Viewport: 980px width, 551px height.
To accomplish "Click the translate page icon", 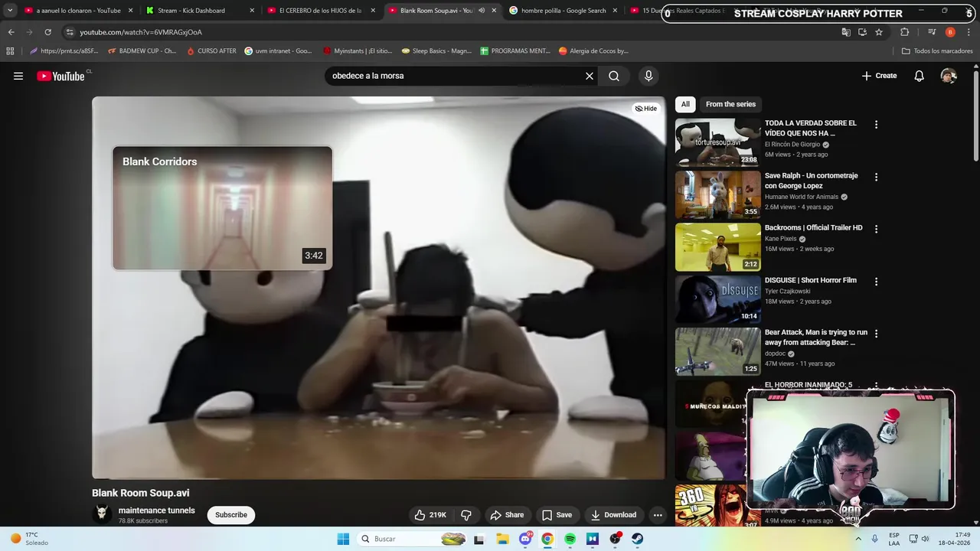I will click(846, 32).
